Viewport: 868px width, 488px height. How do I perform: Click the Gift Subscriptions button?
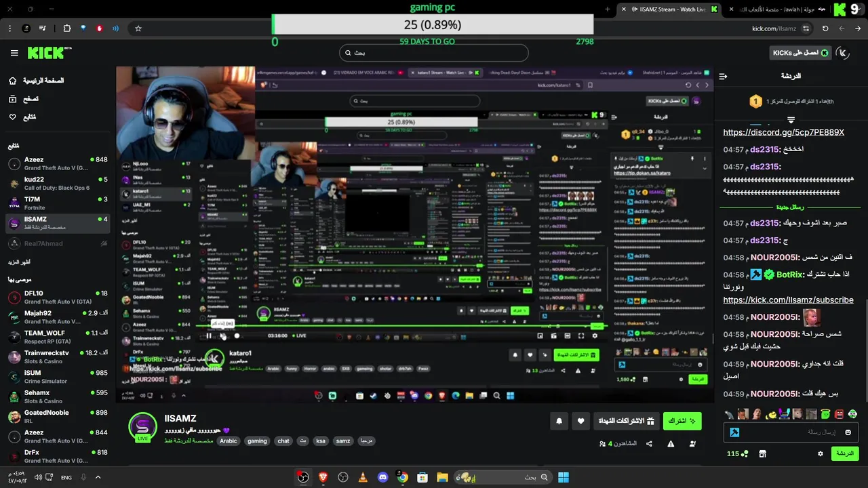[x=625, y=421]
